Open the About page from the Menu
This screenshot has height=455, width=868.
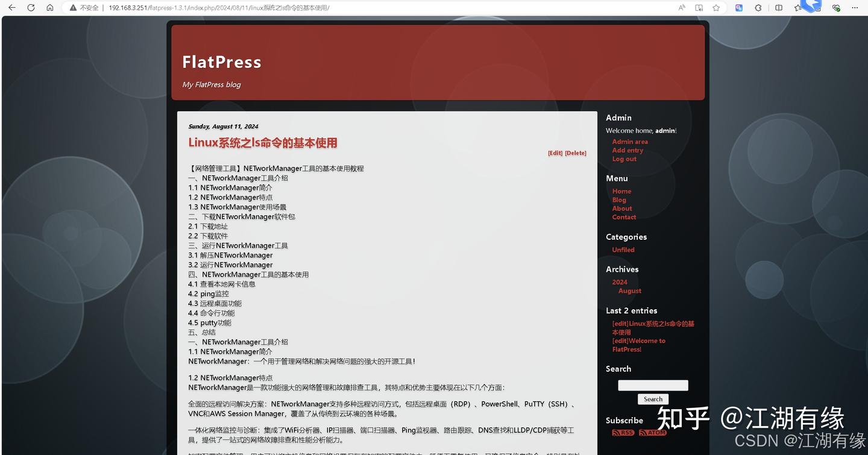click(621, 208)
